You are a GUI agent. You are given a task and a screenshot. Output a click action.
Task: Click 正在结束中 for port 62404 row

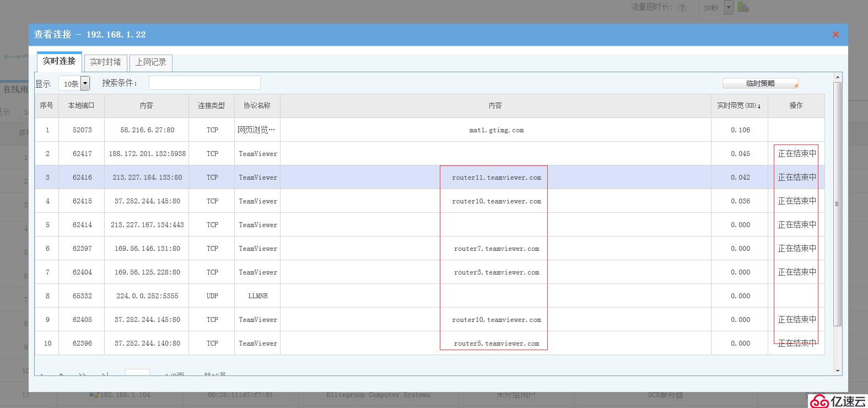(x=797, y=272)
